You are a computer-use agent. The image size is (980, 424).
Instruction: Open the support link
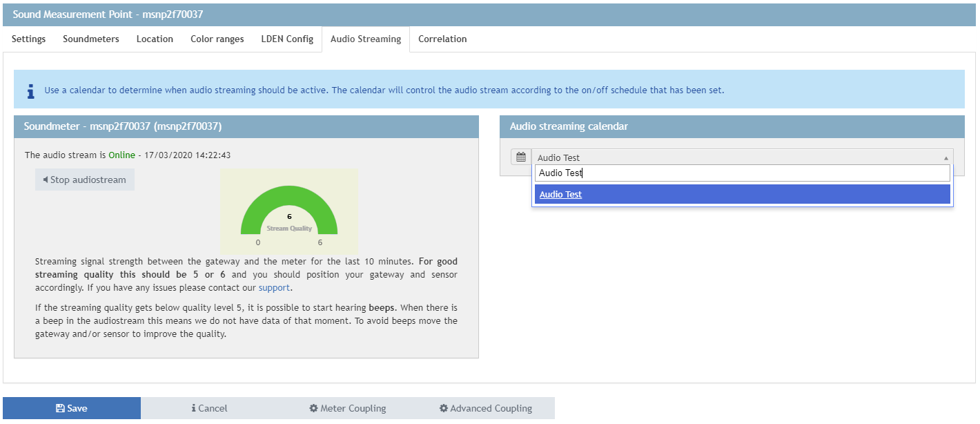coord(275,288)
